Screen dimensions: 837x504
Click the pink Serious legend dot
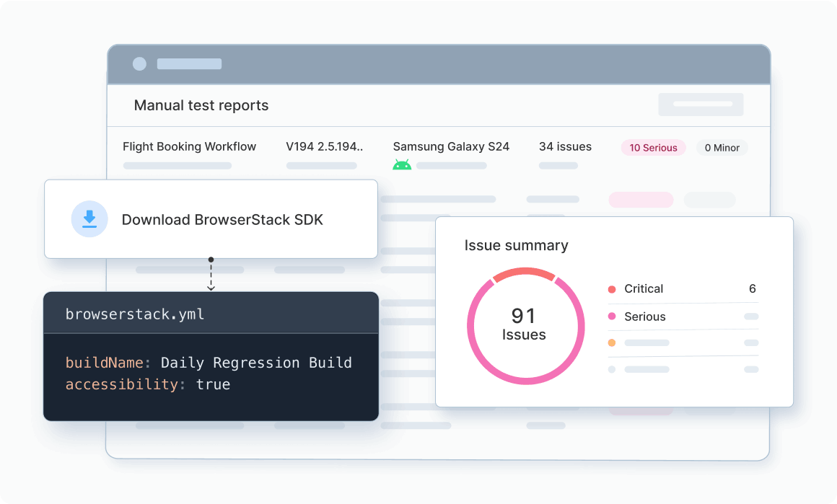[612, 317]
